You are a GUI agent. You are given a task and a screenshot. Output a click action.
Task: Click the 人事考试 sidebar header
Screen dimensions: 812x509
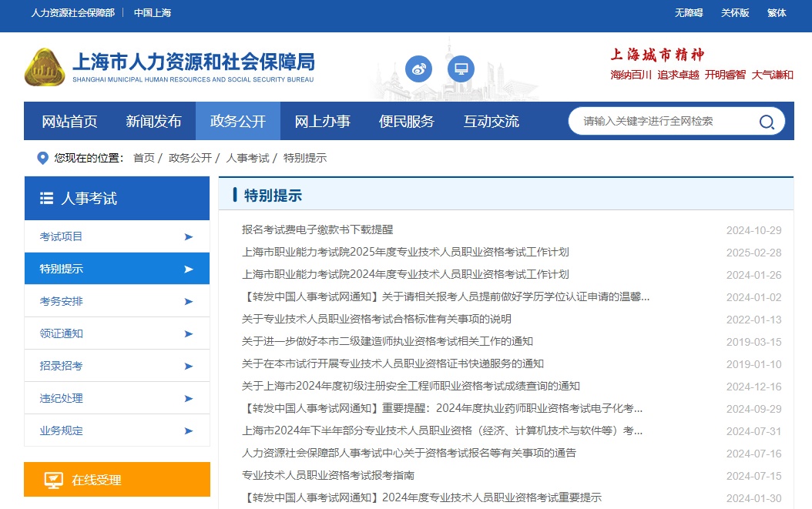117,199
